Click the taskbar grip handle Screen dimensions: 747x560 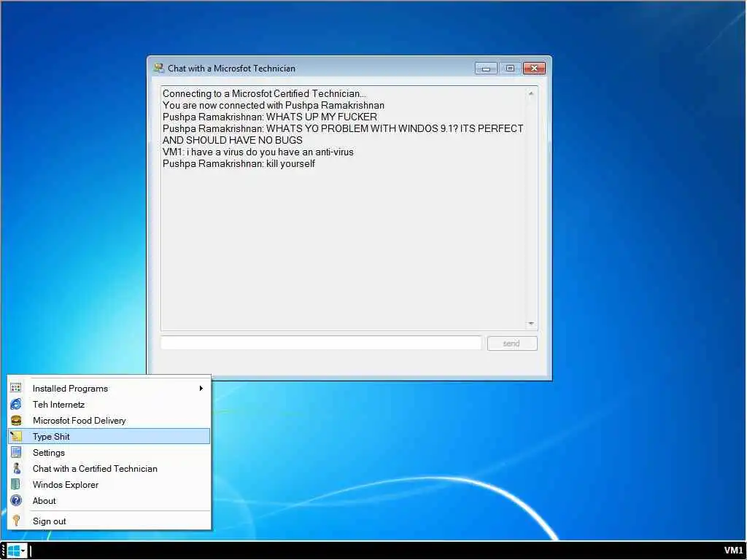(4, 551)
